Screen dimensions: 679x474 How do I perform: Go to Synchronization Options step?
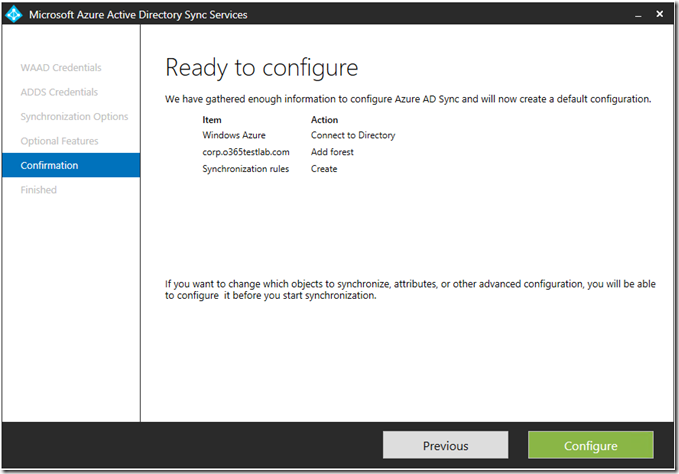pyautogui.click(x=74, y=116)
